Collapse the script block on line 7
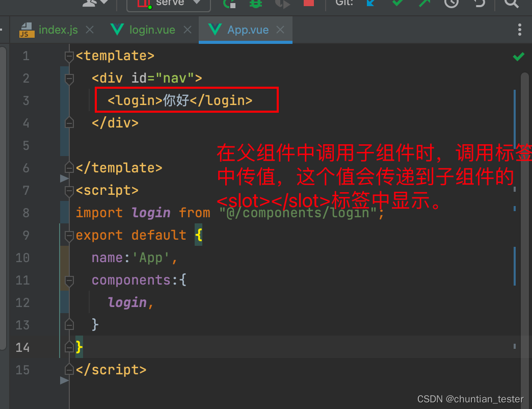 (x=69, y=191)
